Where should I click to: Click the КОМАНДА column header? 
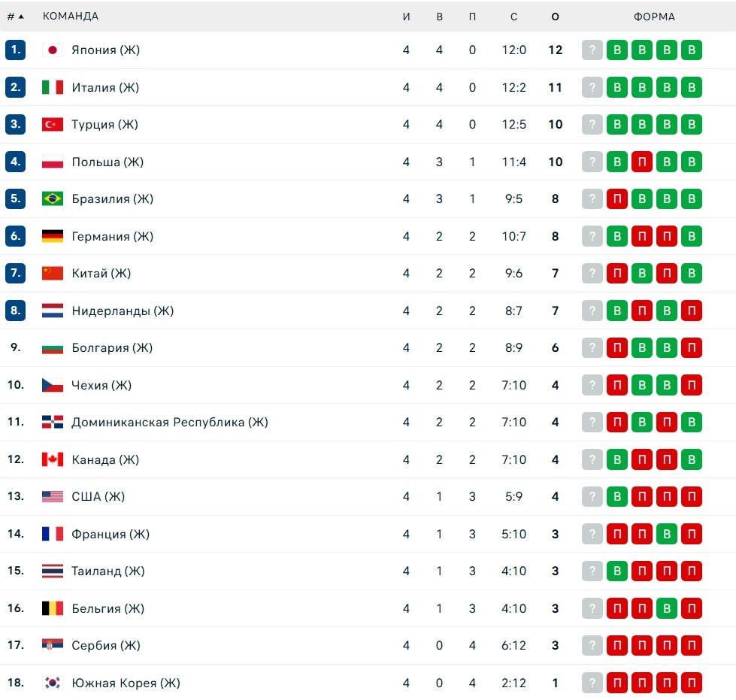[x=71, y=16]
